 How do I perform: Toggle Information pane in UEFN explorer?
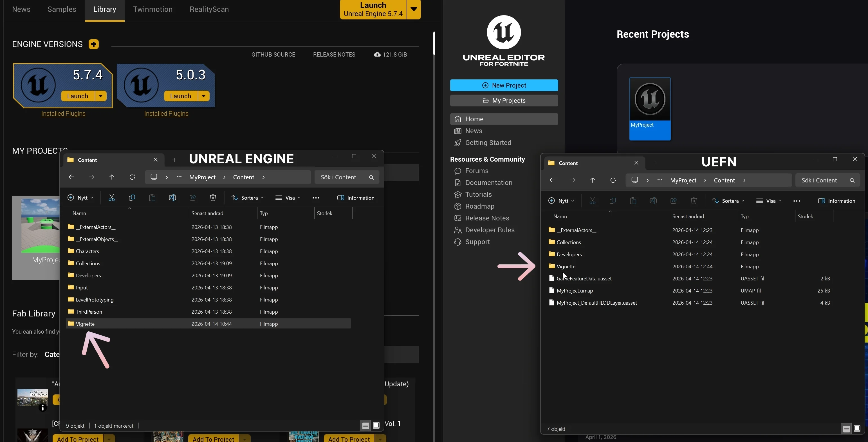[837, 201]
